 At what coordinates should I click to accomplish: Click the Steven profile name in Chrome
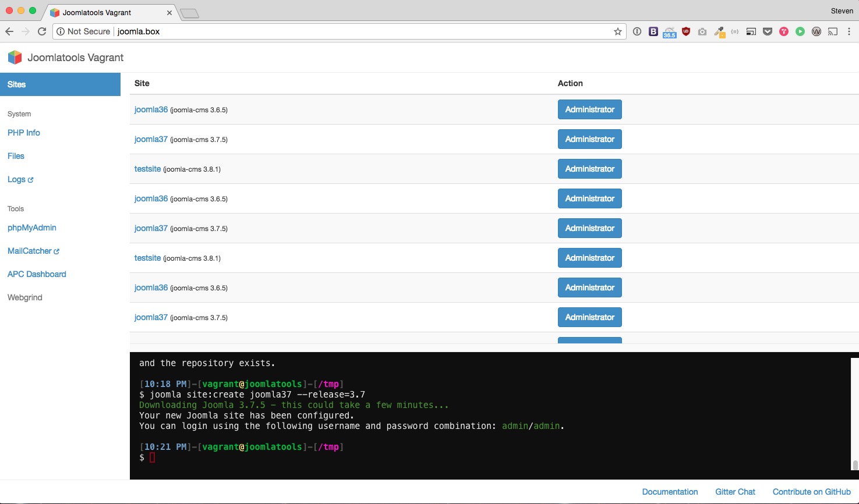pos(842,10)
